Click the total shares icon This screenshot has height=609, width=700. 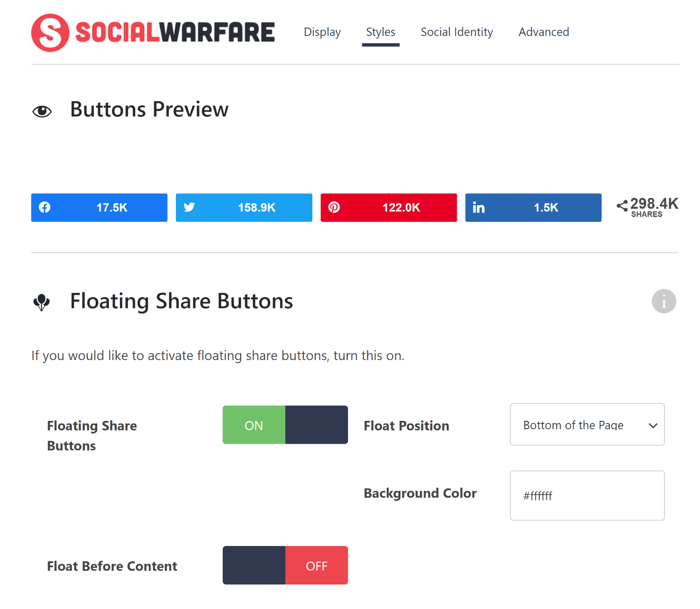(x=622, y=206)
